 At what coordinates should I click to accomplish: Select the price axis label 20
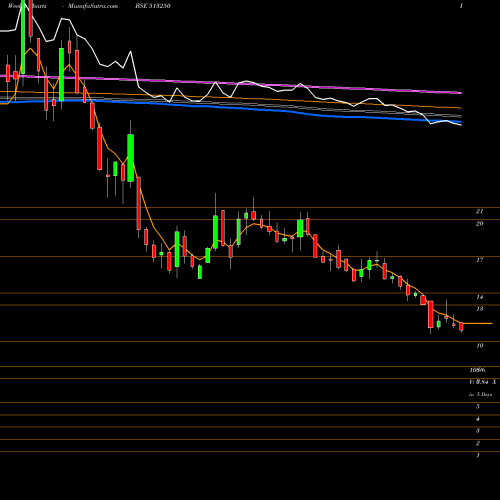point(479,223)
